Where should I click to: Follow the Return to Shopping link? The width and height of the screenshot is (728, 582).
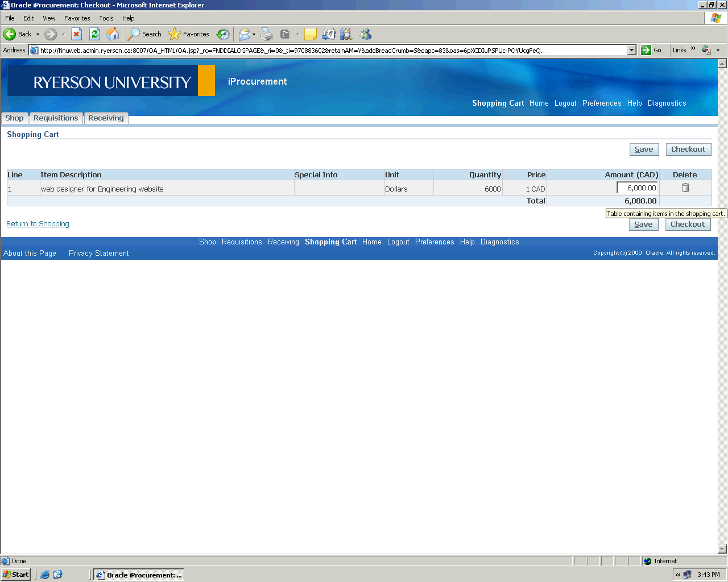[x=38, y=224]
